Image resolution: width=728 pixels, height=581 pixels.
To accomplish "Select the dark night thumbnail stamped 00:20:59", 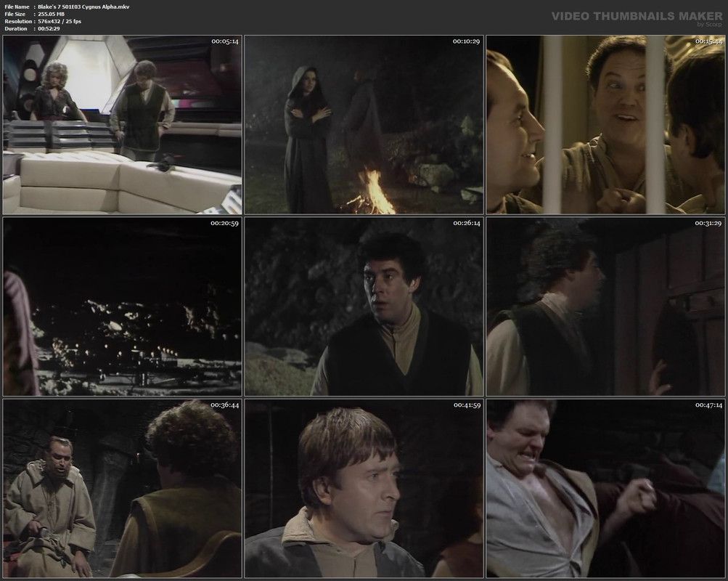I will point(122,306).
